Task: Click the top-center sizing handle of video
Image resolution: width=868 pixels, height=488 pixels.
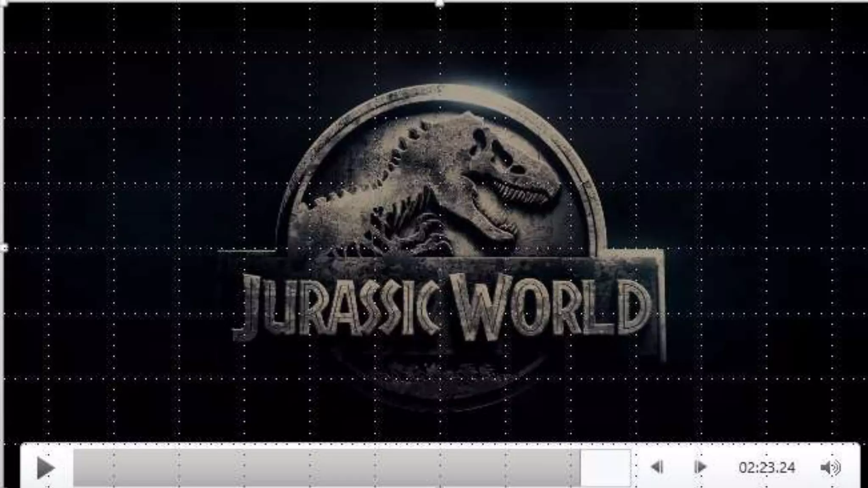Action: point(440,3)
